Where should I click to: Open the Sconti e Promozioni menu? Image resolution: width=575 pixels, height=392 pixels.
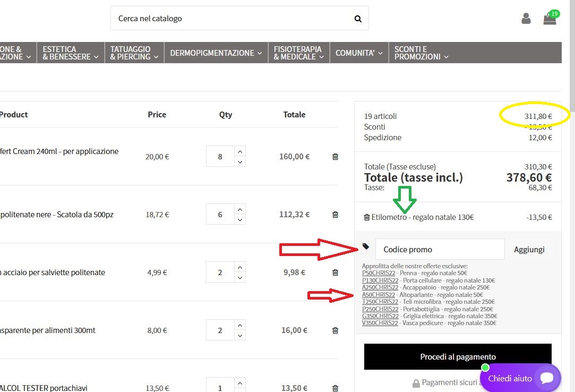[422, 53]
